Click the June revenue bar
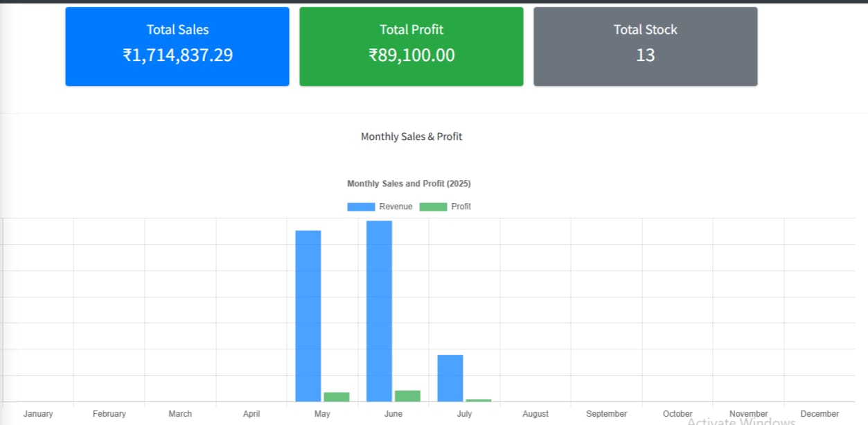The width and height of the screenshot is (868, 425). pyautogui.click(x=379, y=311)
